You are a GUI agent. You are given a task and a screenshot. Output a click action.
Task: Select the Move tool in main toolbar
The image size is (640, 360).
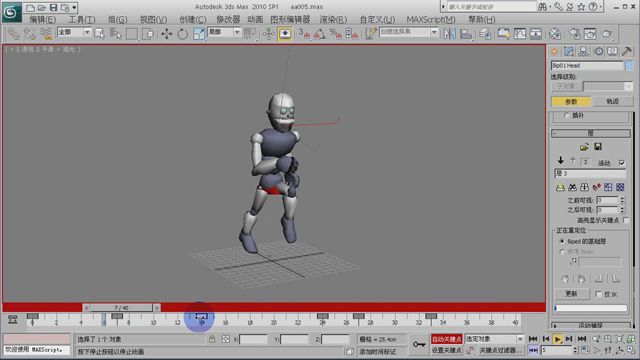point(166,34)
